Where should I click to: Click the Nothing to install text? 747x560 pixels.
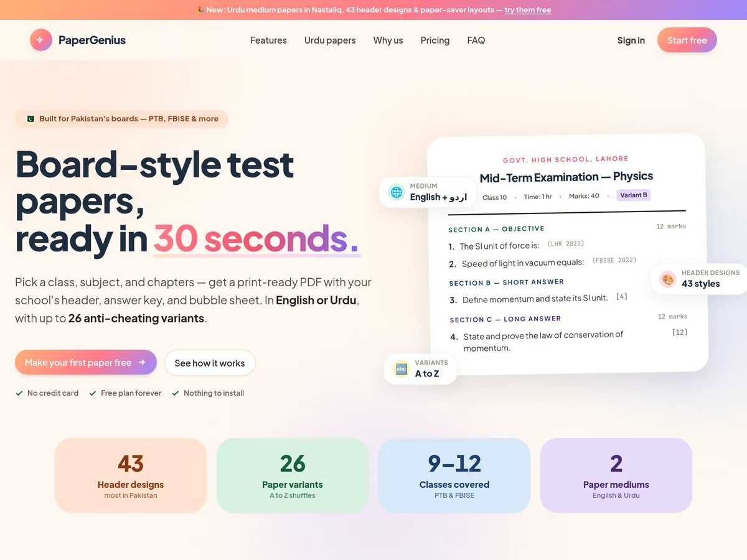point(214,393)
